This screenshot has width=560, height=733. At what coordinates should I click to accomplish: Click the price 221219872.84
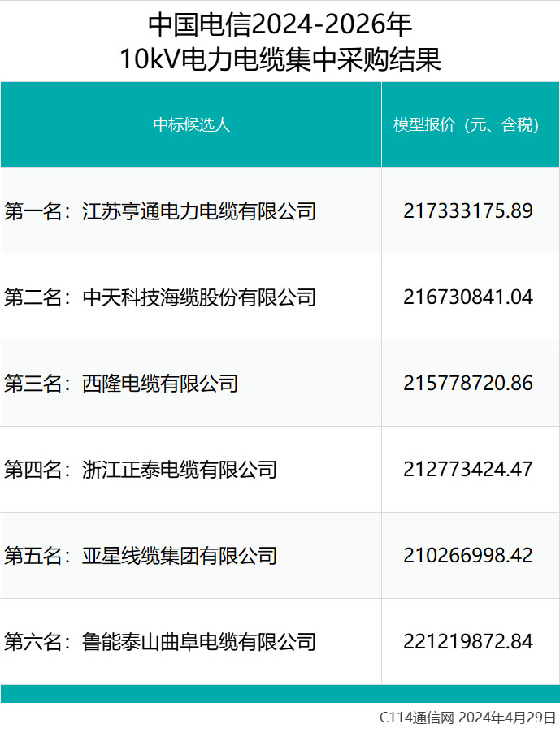468,641
